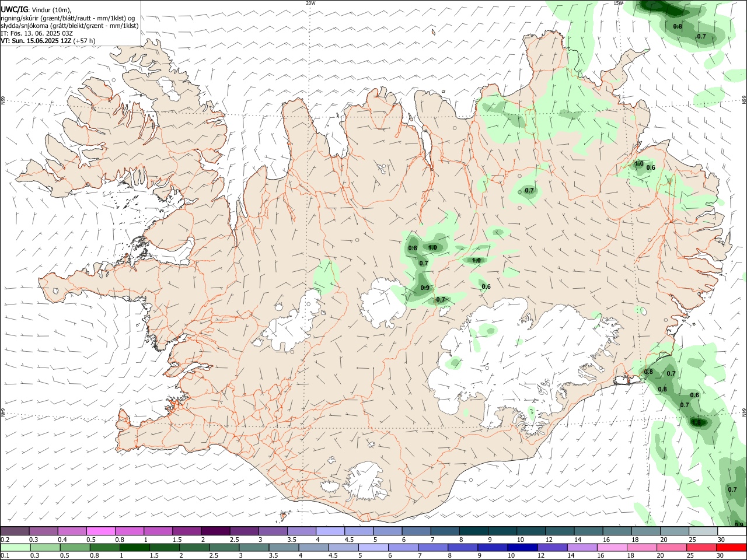This screenshot has width=747, height=560.
Task: Click the "30" label under the bottom legend row
Action: [x=720, y=556]
